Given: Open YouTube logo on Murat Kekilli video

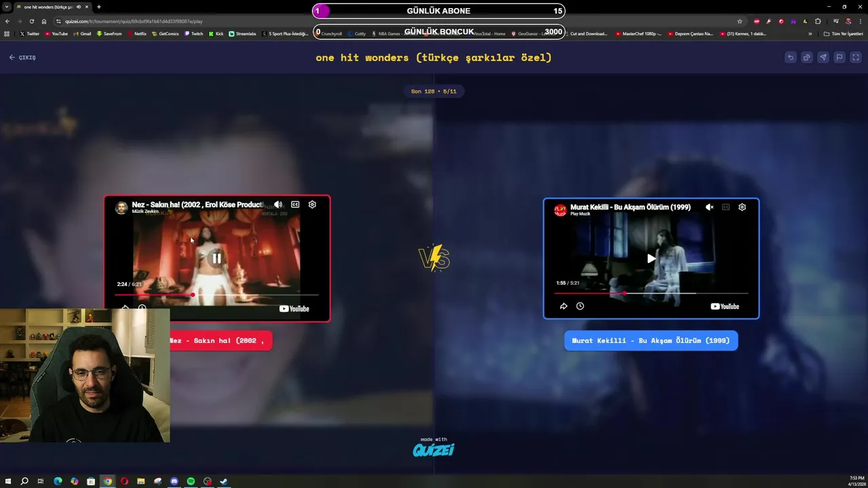Looking at the screenshot, I should [x=724, y=306].
